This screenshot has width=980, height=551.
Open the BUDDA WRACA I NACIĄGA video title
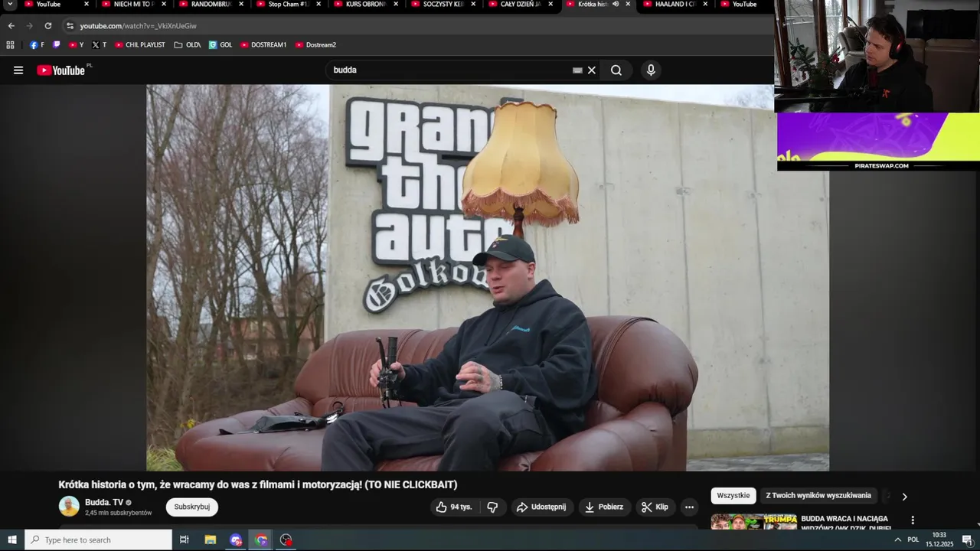(x=845, y=523)
